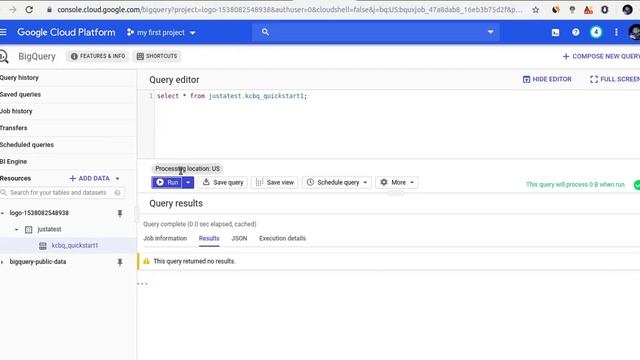Select the kcbq_quickstart1 table
This screenshot has height=360, width=640.
(x=75, y=246)
